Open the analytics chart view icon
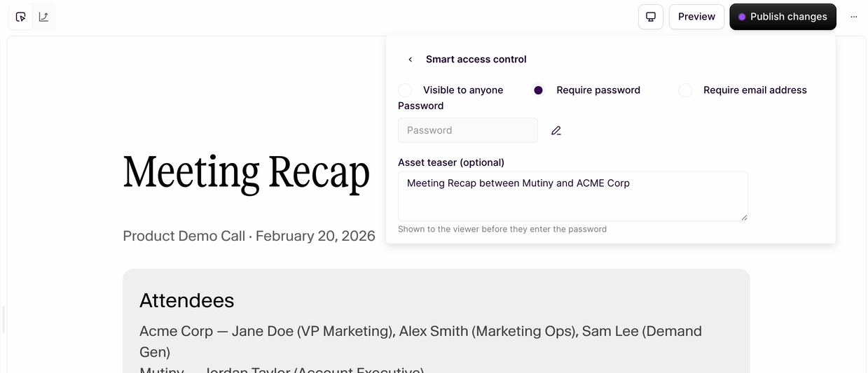The height and width of the screenshot is (373, 868). click(x=44, y=17)
